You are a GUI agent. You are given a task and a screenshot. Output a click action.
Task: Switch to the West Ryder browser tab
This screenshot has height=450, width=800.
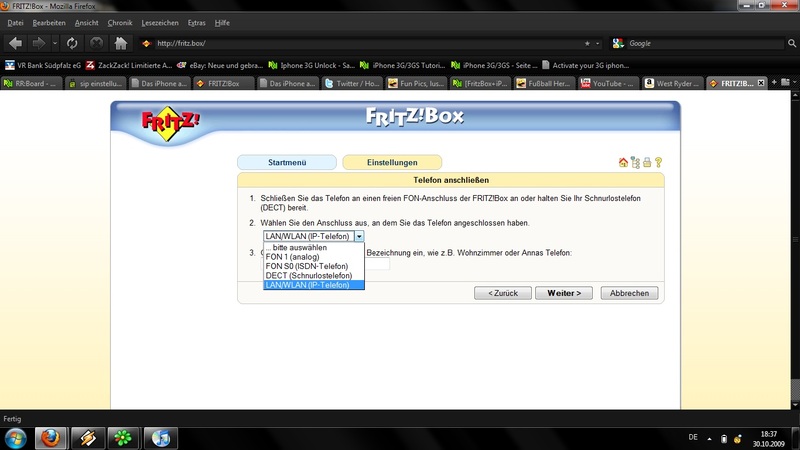point(672,83)
